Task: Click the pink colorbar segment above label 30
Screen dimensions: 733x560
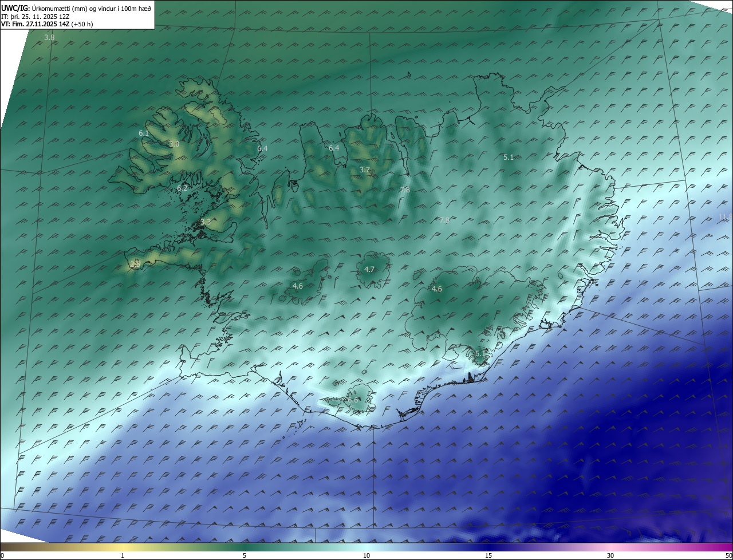Action: 610,546
